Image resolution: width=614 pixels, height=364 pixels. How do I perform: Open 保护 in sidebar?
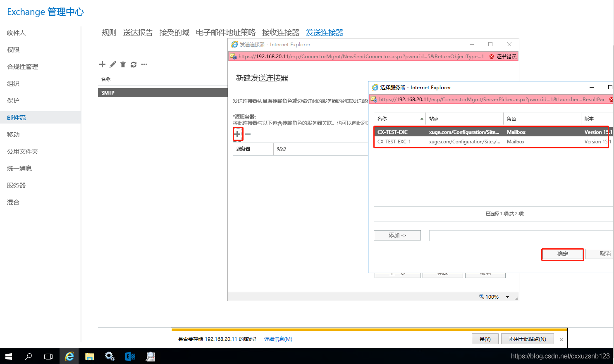pyautogui.click(x=13, y=100)
